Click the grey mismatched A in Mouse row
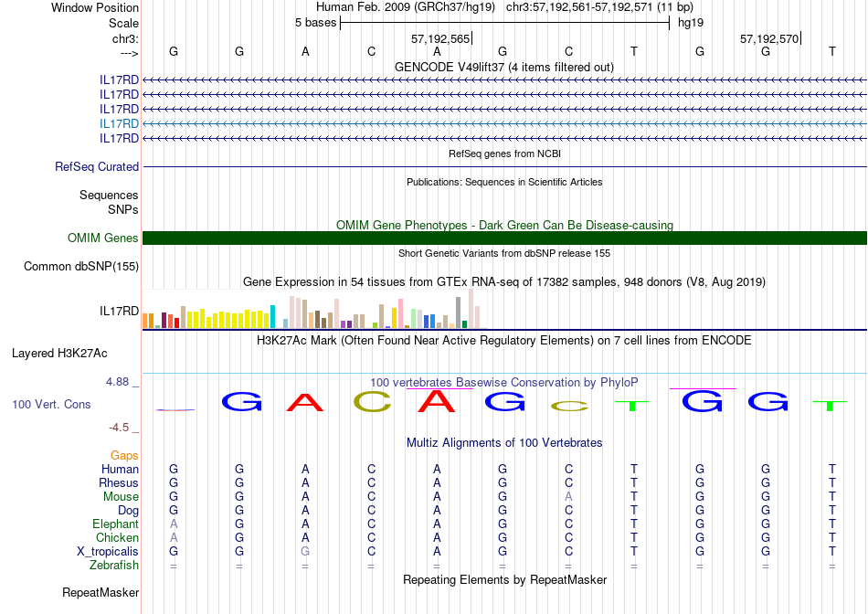 coord(568,497)
